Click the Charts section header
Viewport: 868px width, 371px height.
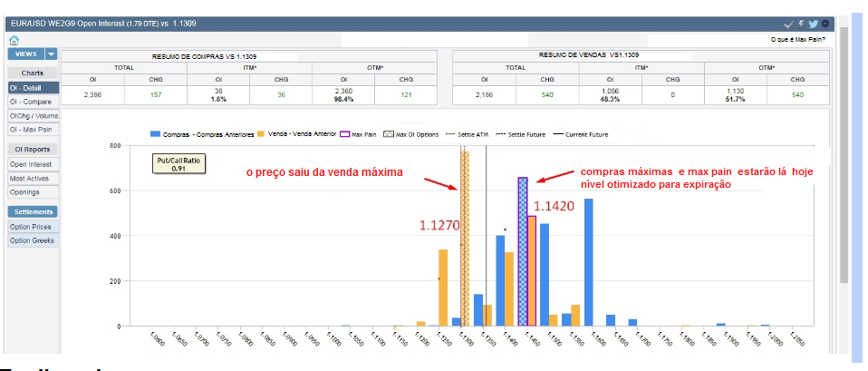[33, 73]
